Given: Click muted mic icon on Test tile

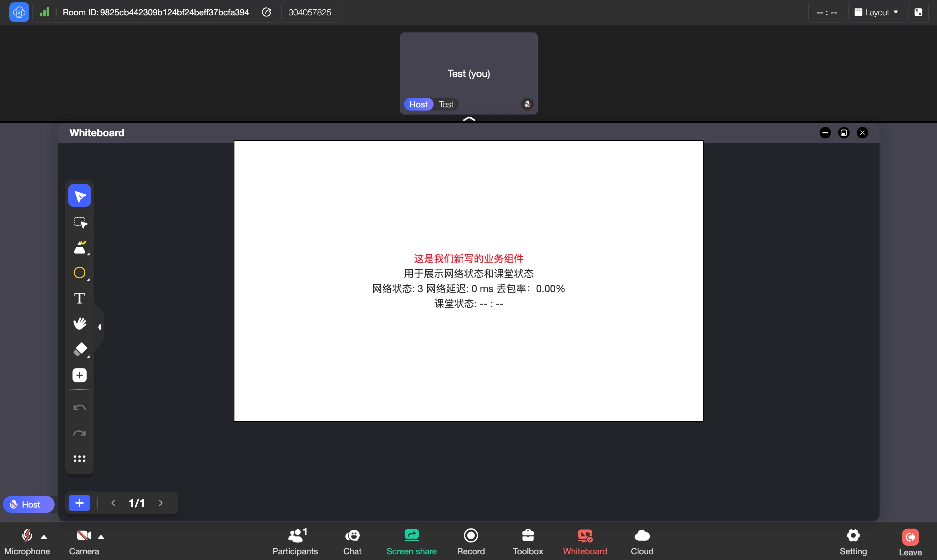Looking at the screenshot, I should click(527, 104).
